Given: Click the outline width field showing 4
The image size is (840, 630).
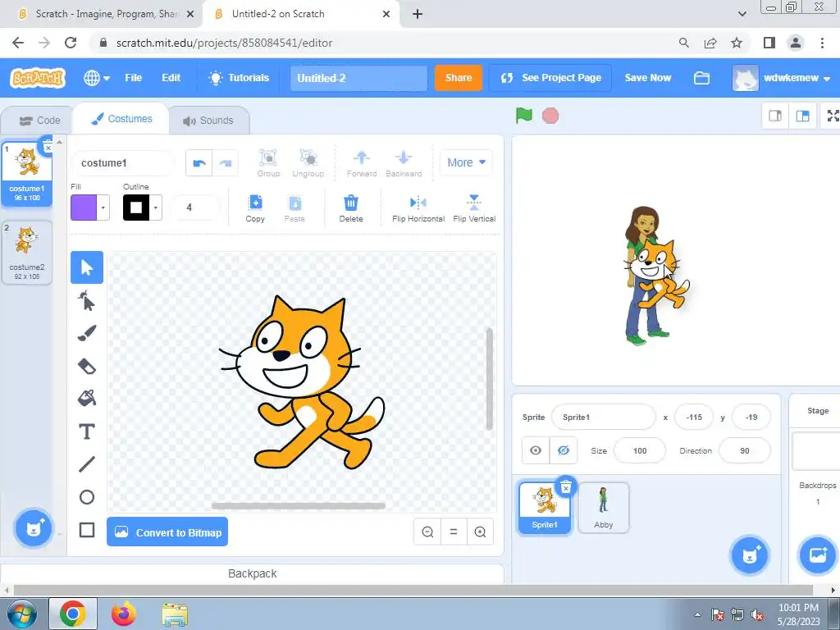Looking at the screenshot, I should [196, 208].
